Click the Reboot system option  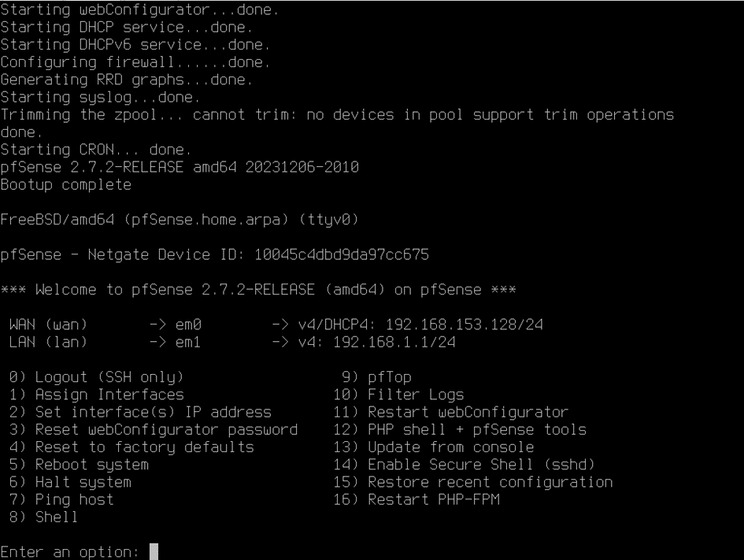[x=79, y=465]
